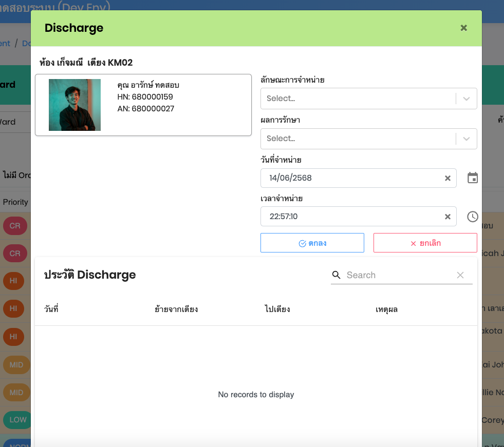Viewport: 504px width, 447px height.
Task: Sort by ไปเตียง column header
Action: click(274, 309)
